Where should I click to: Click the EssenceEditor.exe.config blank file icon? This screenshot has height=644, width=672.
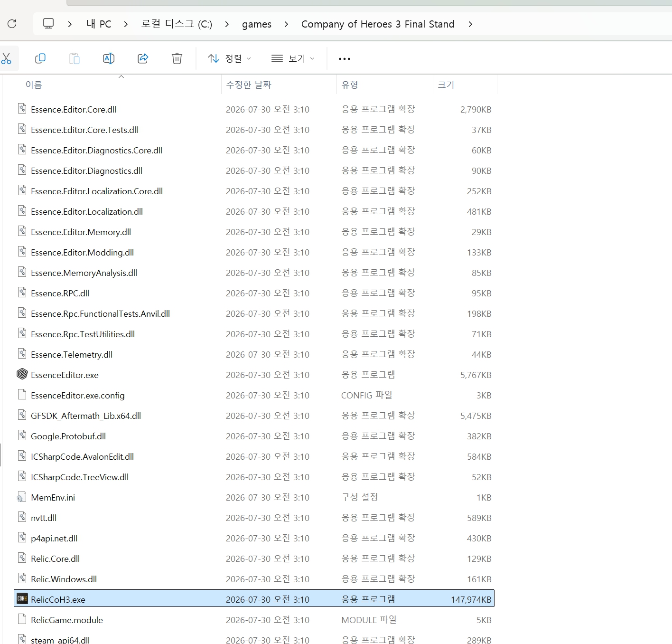(22, 395)
